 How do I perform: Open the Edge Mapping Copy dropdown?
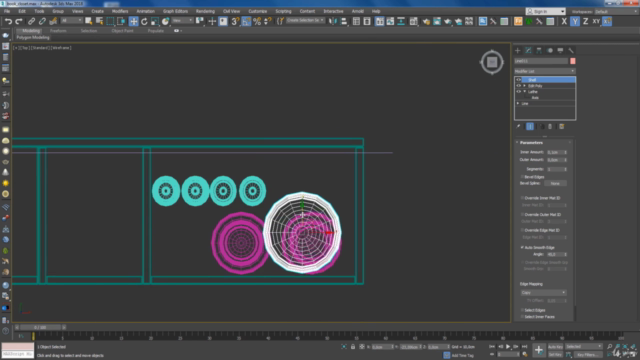pyautogui.click(x=543, y=293)
